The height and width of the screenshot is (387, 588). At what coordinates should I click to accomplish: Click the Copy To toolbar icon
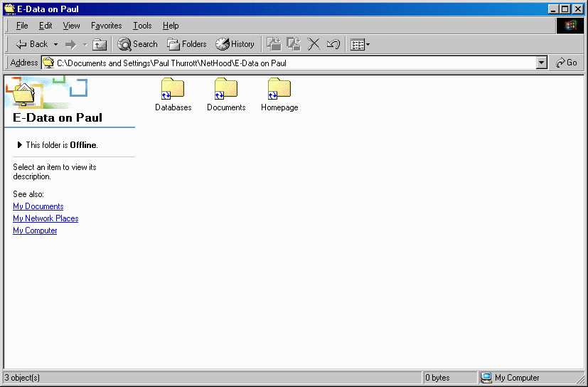coord(294,44)
